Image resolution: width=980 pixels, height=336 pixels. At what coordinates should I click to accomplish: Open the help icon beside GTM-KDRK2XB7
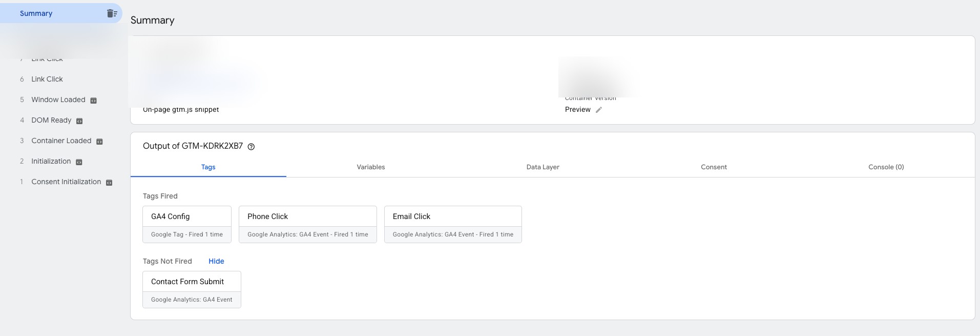point(251,147)
